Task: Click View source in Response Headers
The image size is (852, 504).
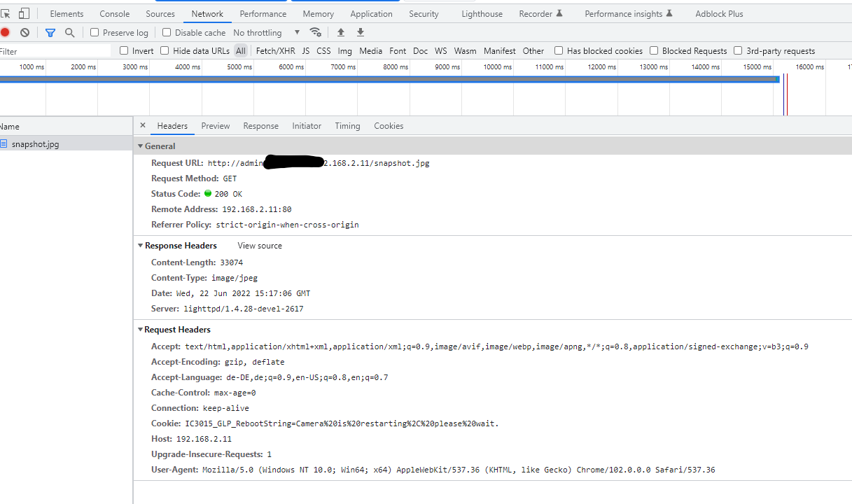Action: point(260,246)
